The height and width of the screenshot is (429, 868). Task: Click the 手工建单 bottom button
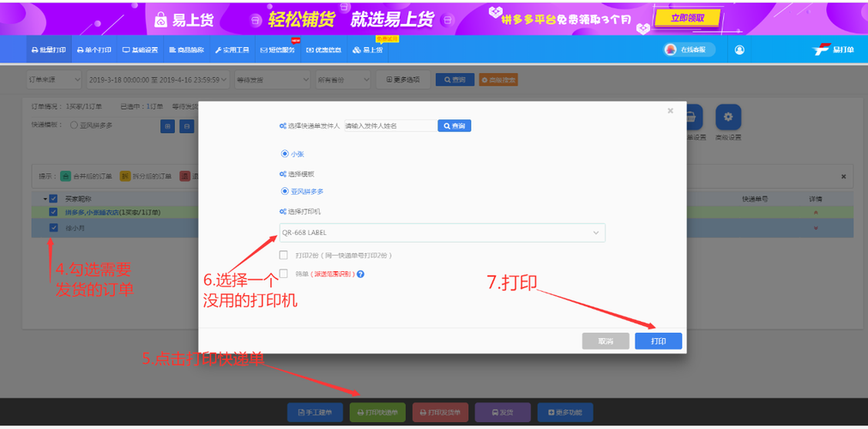pyautogui.click(x=315, y=413)
